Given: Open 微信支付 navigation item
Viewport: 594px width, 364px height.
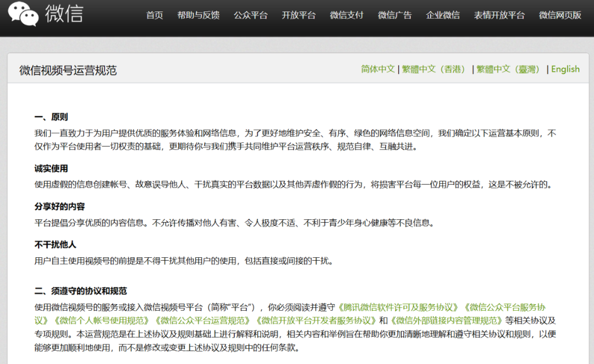Looking at the screenshot, I should 346,15.
